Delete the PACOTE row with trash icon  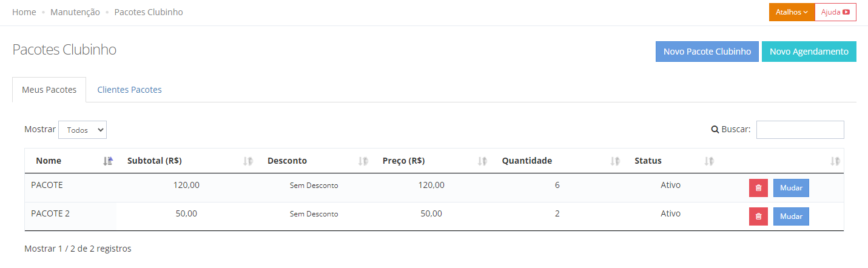coord(758,188)
